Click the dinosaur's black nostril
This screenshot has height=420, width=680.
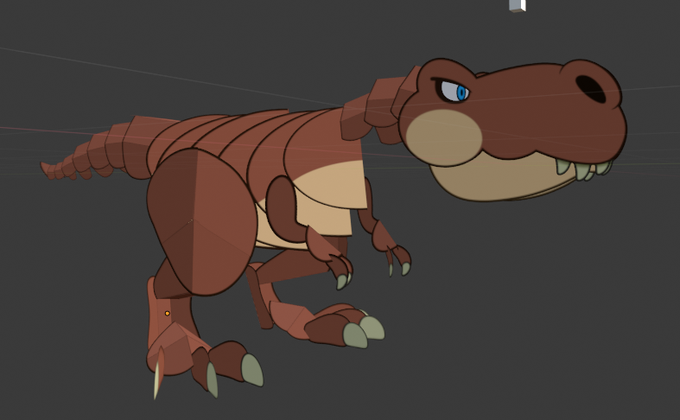pos(591,89)
